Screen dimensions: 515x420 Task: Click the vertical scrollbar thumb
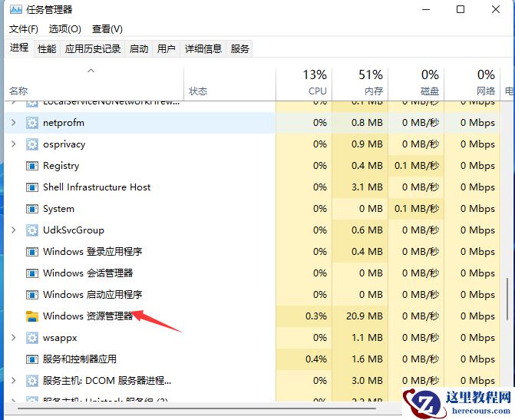pyautogui.click(x=507, y=299)
